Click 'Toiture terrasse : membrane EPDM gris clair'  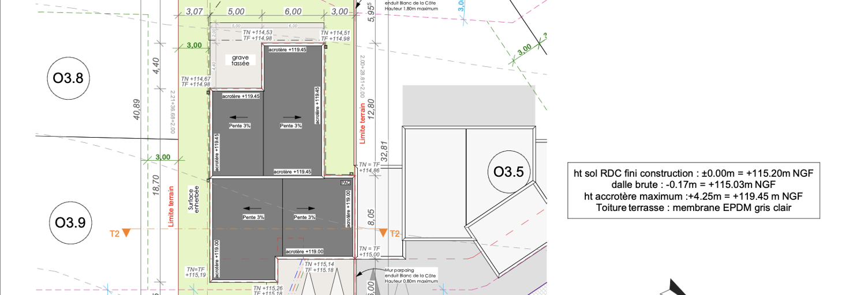click(x=693, y=208)
